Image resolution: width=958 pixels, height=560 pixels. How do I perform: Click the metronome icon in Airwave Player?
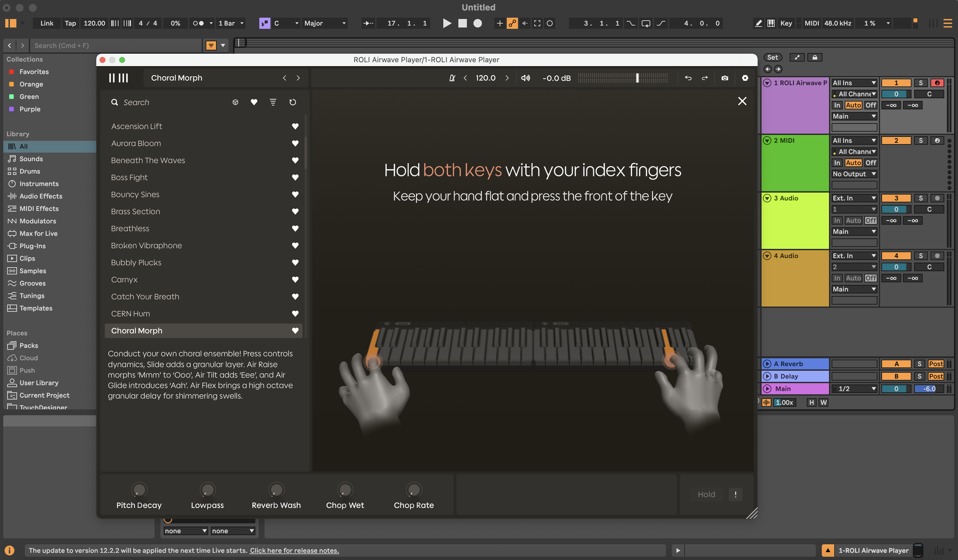(x=452, y=78)
